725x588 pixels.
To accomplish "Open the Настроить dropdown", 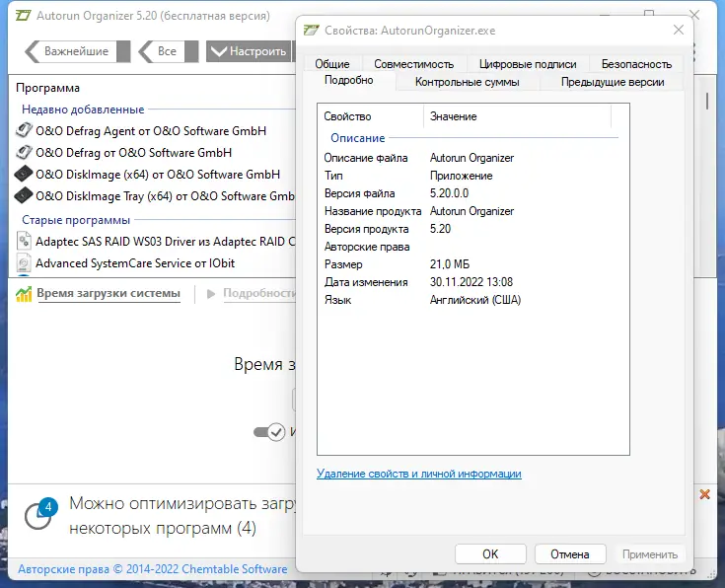I will pos(250,51).
